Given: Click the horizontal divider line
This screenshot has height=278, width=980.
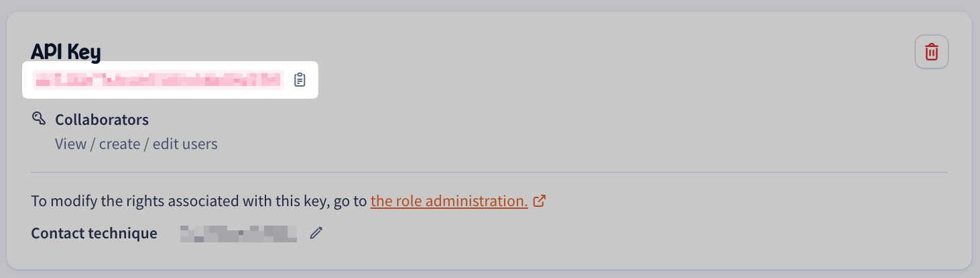Looking at the screenshot, I should click(489, 173).
